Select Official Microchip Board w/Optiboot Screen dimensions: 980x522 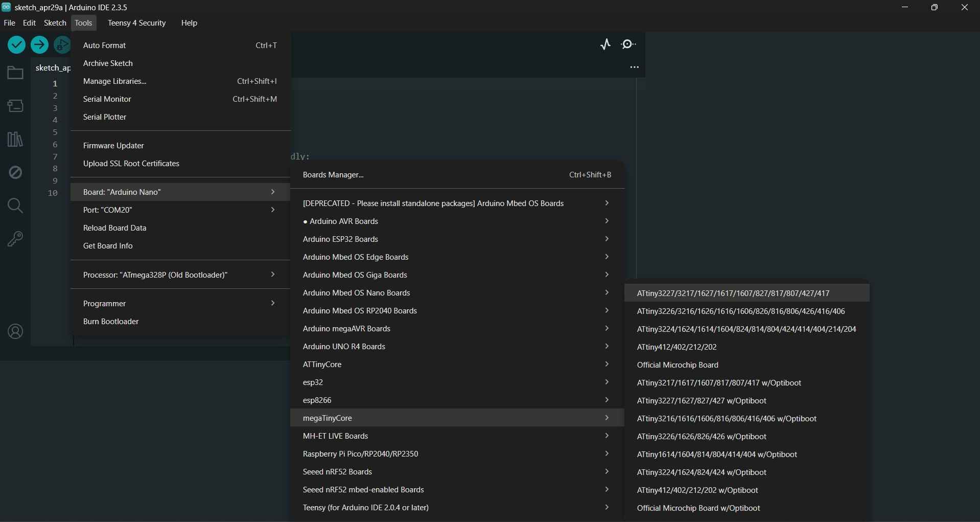(747, 508)
